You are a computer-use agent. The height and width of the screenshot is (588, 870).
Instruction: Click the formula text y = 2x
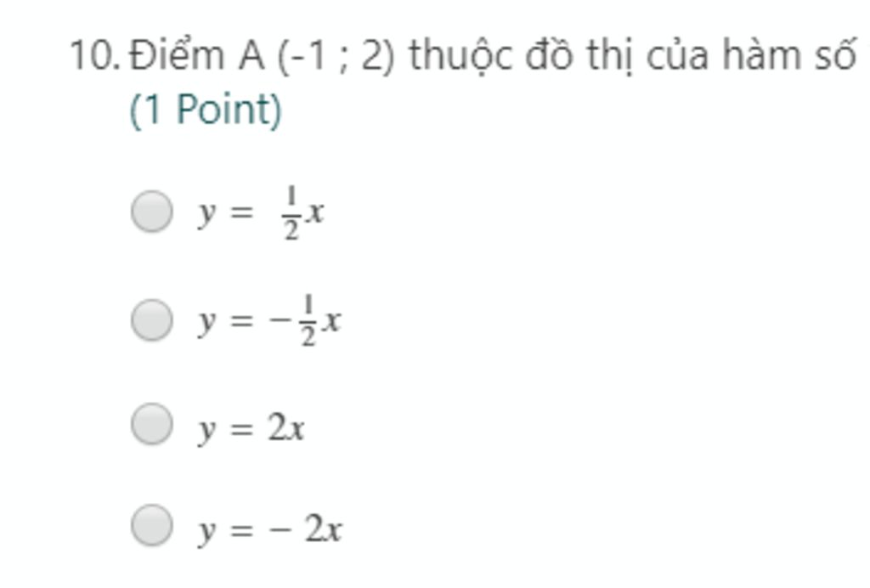point(251,430)
